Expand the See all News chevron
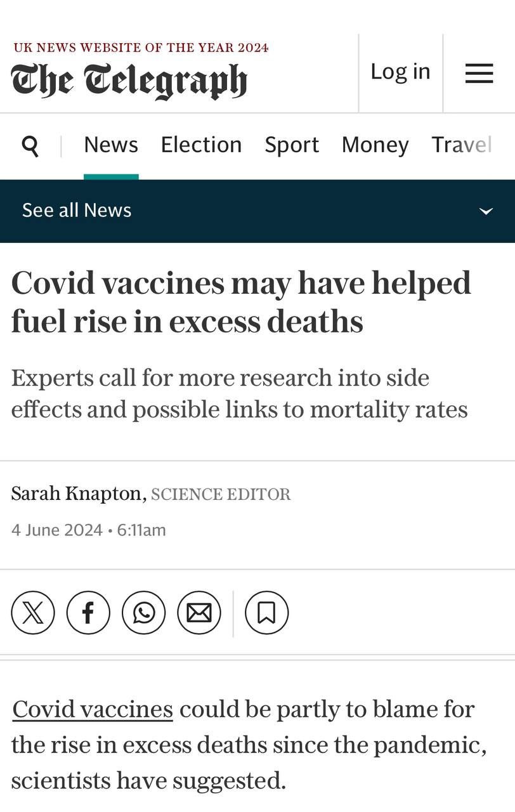The width and height of the screenshot is (515, 812). point(486,211)
